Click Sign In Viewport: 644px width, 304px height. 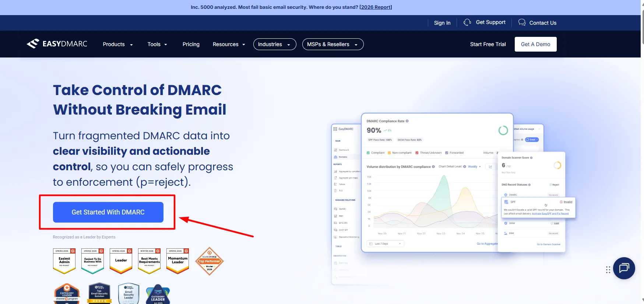coord(442,23)
